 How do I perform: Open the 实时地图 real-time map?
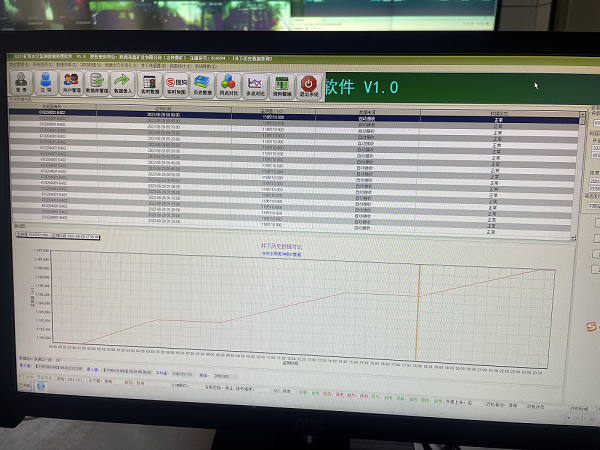point(177,85)
